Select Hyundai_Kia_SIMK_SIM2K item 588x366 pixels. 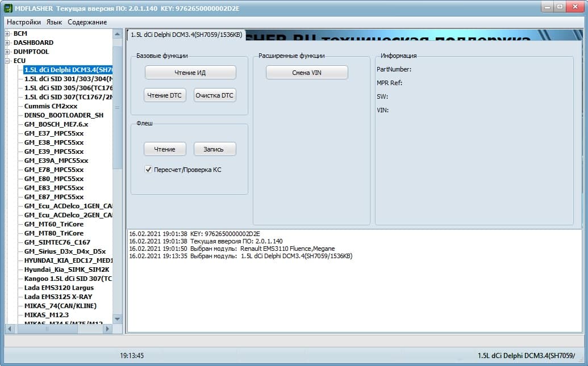point(66,270)
